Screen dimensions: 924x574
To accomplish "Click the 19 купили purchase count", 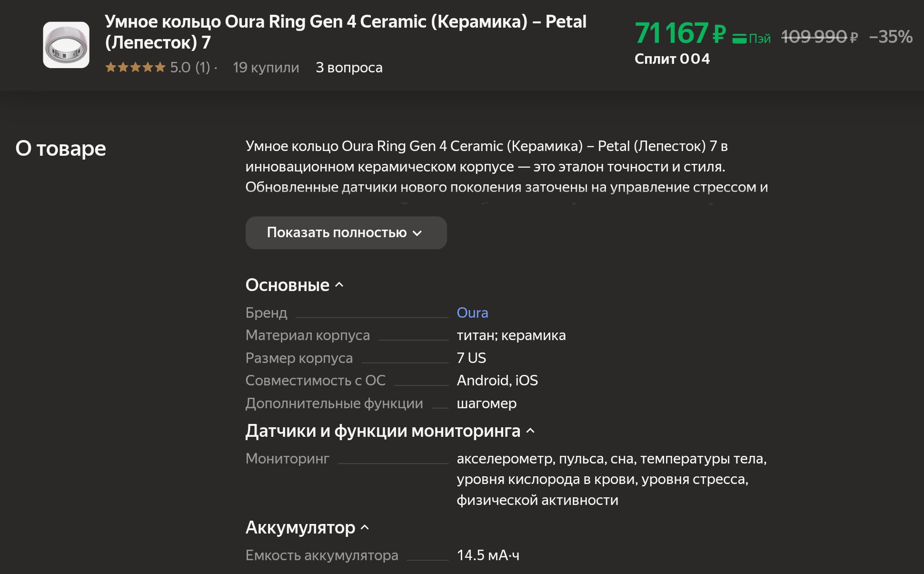I will [266, 67].
